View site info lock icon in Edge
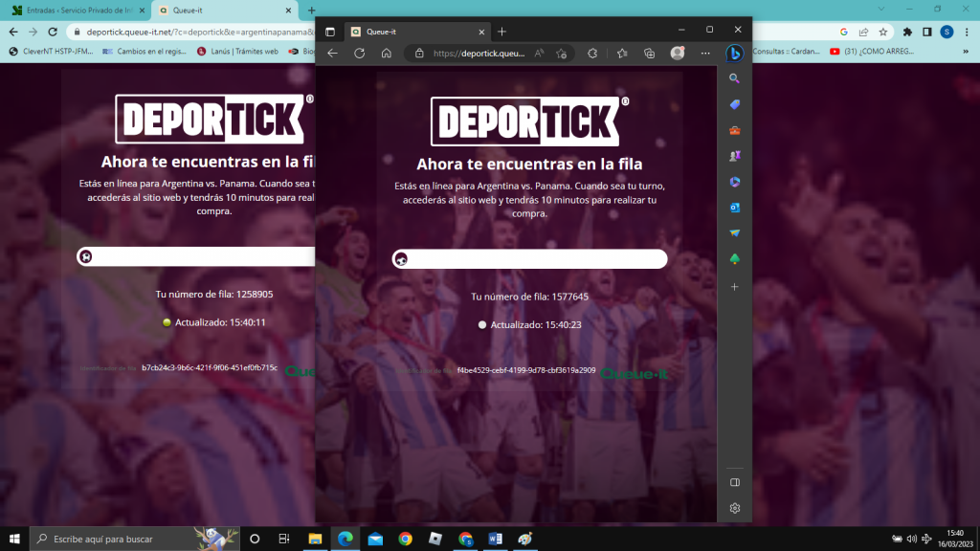 pyautogui.click(x=419, y=54)
